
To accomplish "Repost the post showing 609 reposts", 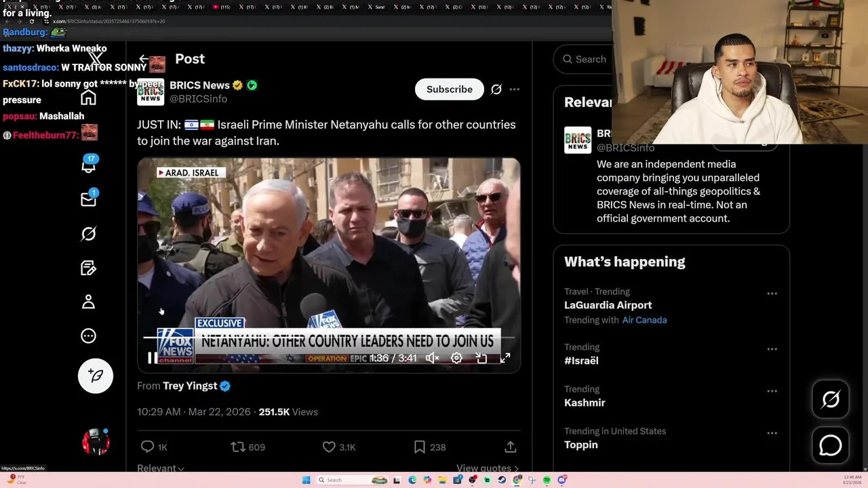I will click(x=238, y=447).
